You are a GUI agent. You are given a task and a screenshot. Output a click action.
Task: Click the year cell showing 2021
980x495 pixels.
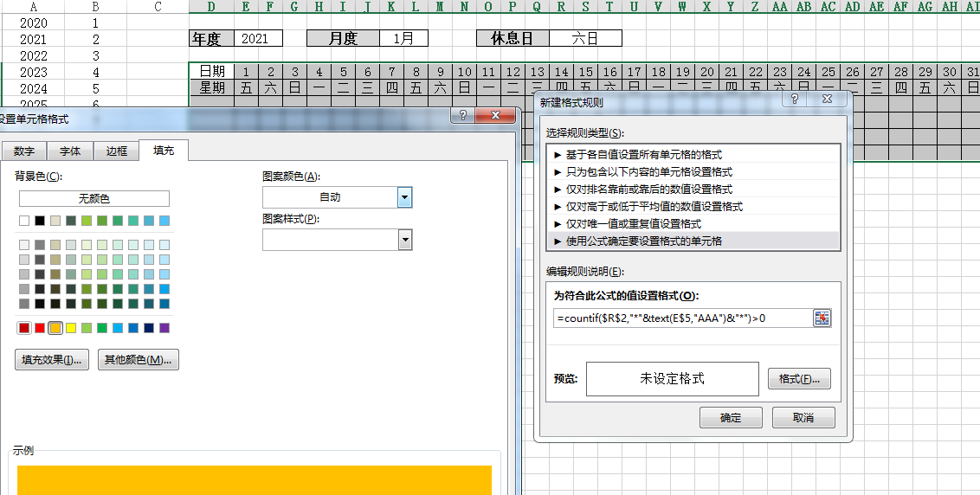click(x=258, y=39)
